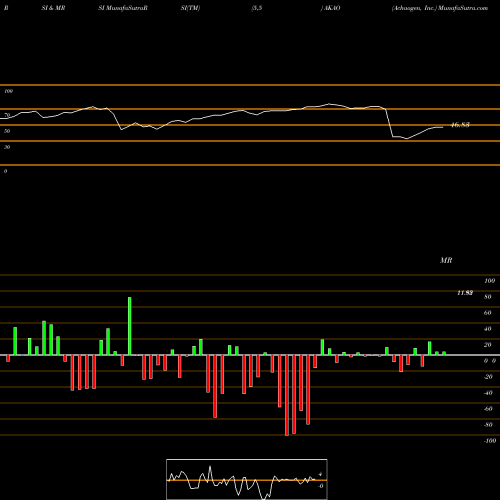Viewport: 500px width, 500px height.
Task: Click the MR axis label -100
Action: (x=490, y=441)
